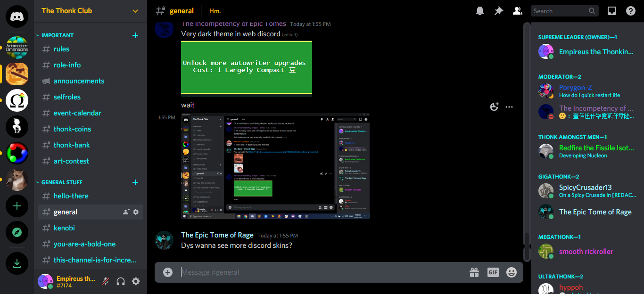
Task: Open the Inbox icon in header
Action: (612, 11)
